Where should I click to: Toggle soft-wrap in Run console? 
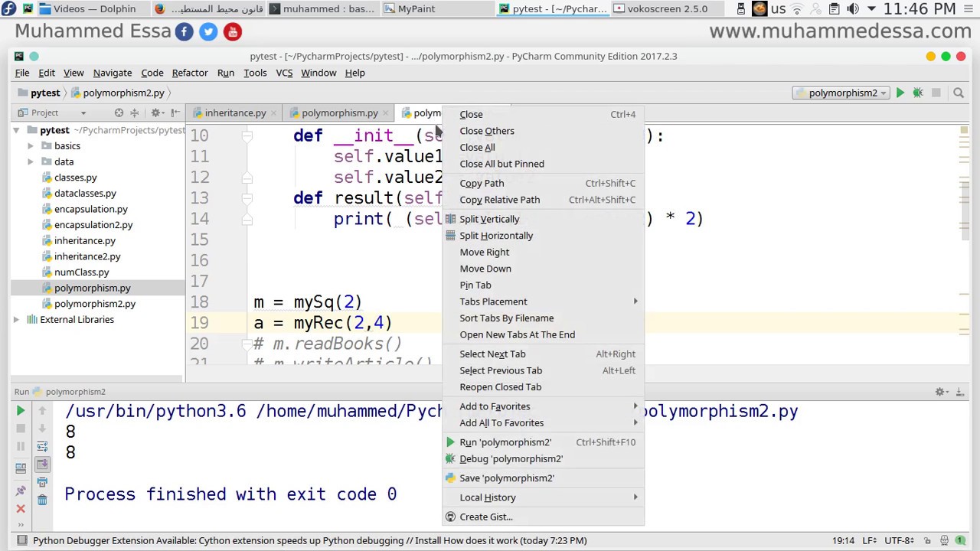point(42,446)
